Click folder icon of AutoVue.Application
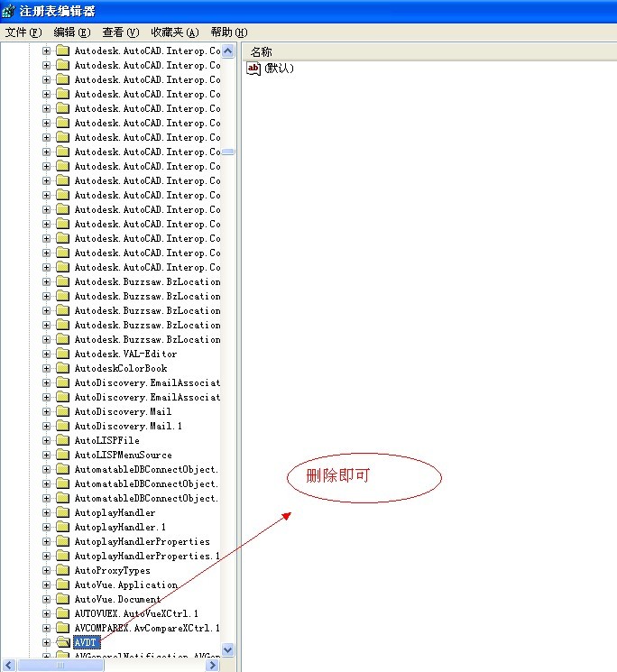Viewport: 617px width, 672px height. coord(63,585)
